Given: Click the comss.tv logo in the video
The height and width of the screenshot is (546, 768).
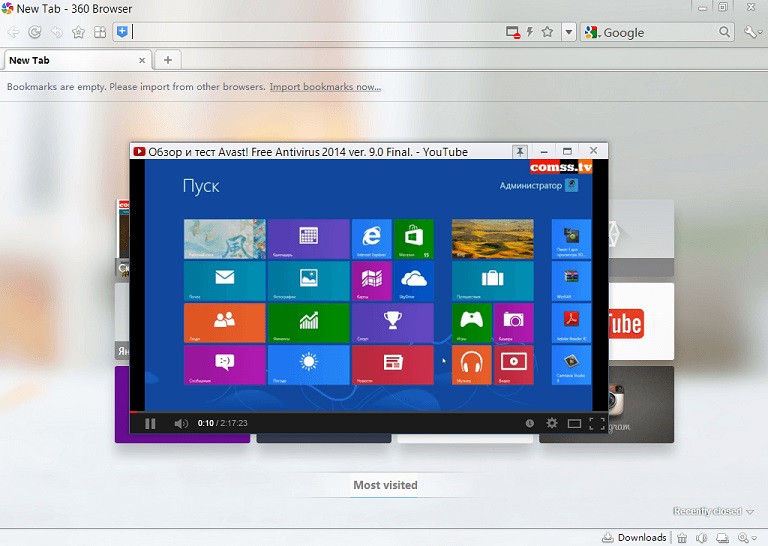Looking at the screenshot, I should pos(561,167).
